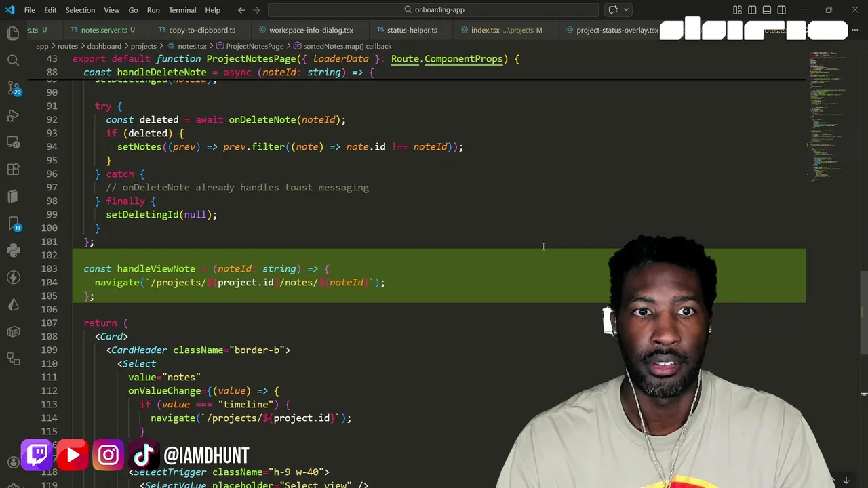The width and height of the screenshot is (868, 488).
Task: Open the Accounts menu in the activity bar
Action: 13,462
